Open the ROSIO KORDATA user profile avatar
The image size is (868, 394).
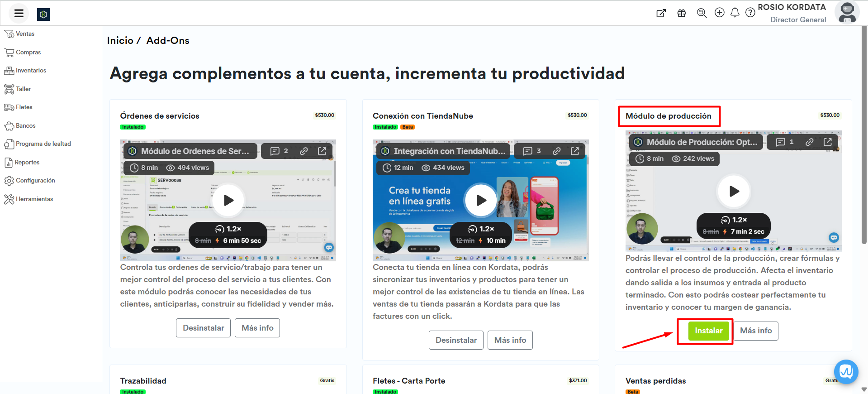[846, 13]
